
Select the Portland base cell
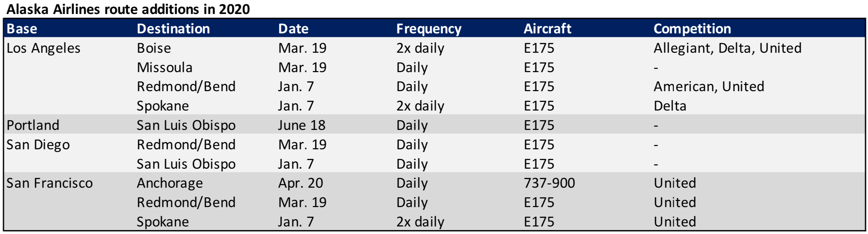(x=33, y=125)
